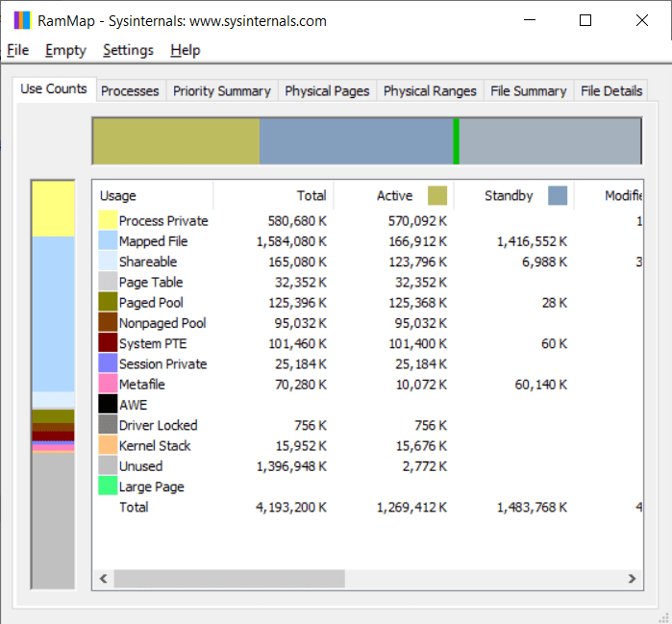The height and width of the screenshot is (624, 672).
Task: Open the Help menu
Action: pos(186,50)
